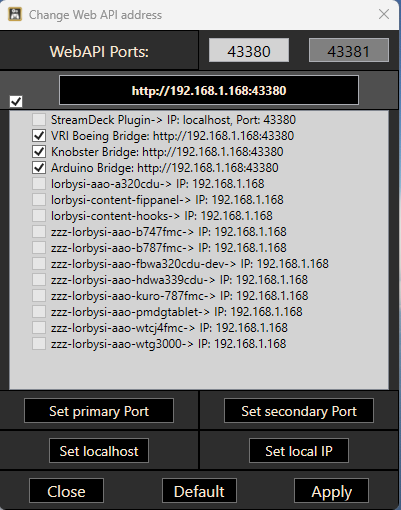Uncheck the VRI Boeing Bridge checkbox
The height and width of the screenshot is (510, 401).
tap(39, 136)
